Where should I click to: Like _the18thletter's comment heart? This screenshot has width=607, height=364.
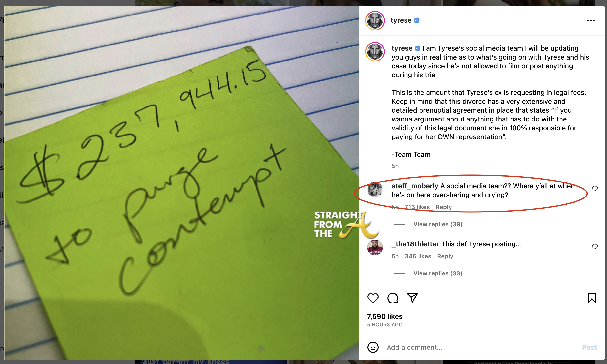tap(595, 247)
